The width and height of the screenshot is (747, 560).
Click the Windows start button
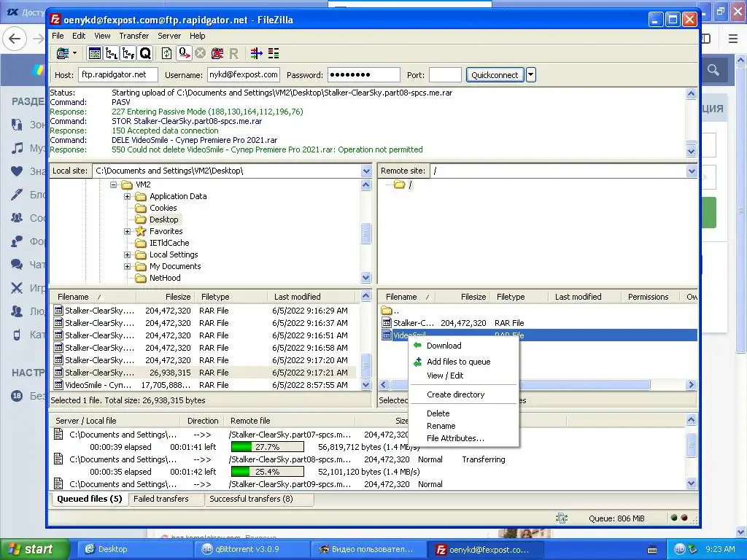click(x=34, y=549)
